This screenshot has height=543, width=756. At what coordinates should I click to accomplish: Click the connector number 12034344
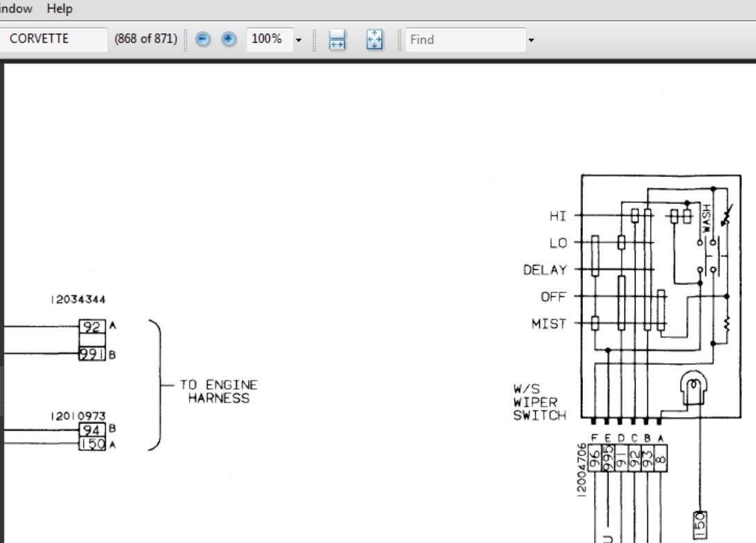(78, 300)
